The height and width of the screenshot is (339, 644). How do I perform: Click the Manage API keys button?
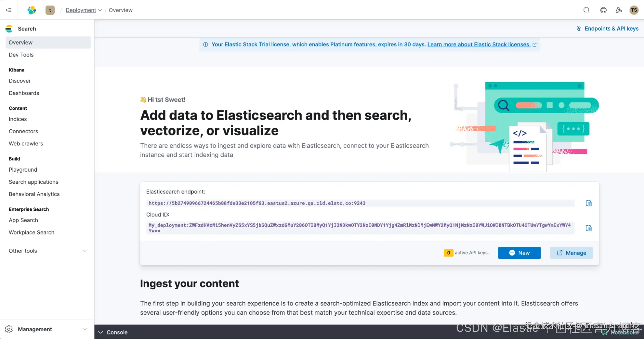571,253
